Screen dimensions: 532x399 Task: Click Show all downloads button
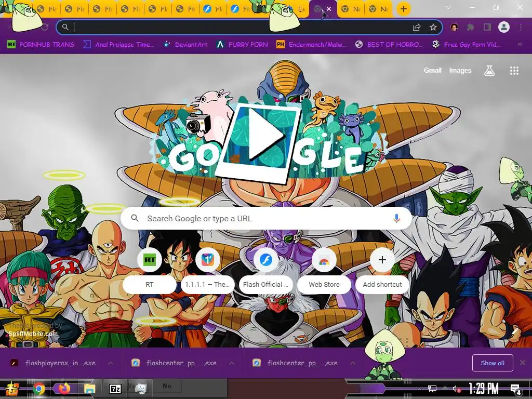pos(493,363)
